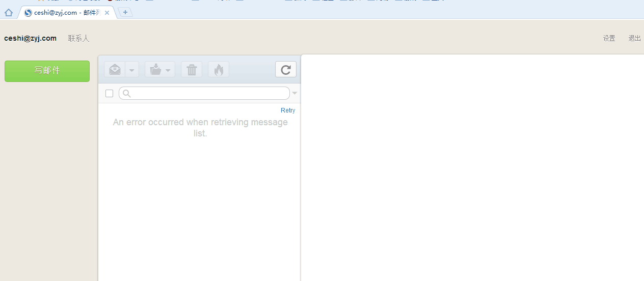Click the flame spam icon
644x281 pixels.
[x=219, y=70]
